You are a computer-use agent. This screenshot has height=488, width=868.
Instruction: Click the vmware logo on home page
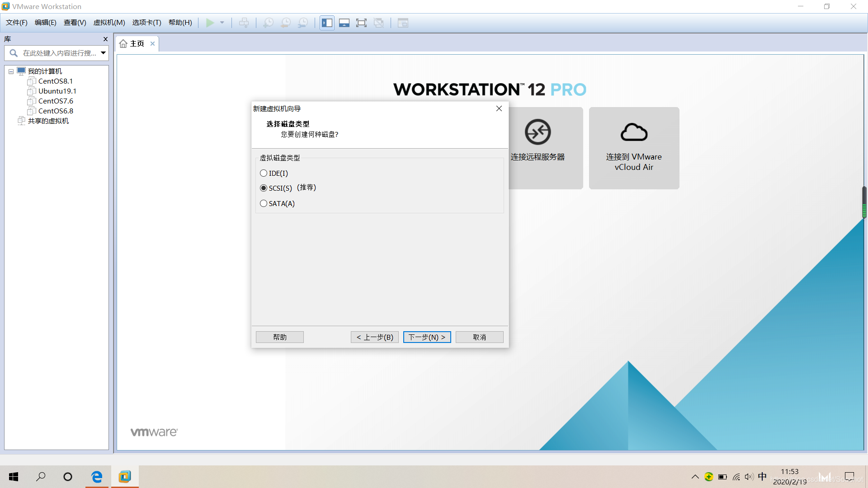pyautogui.click(x=154, y=432)
